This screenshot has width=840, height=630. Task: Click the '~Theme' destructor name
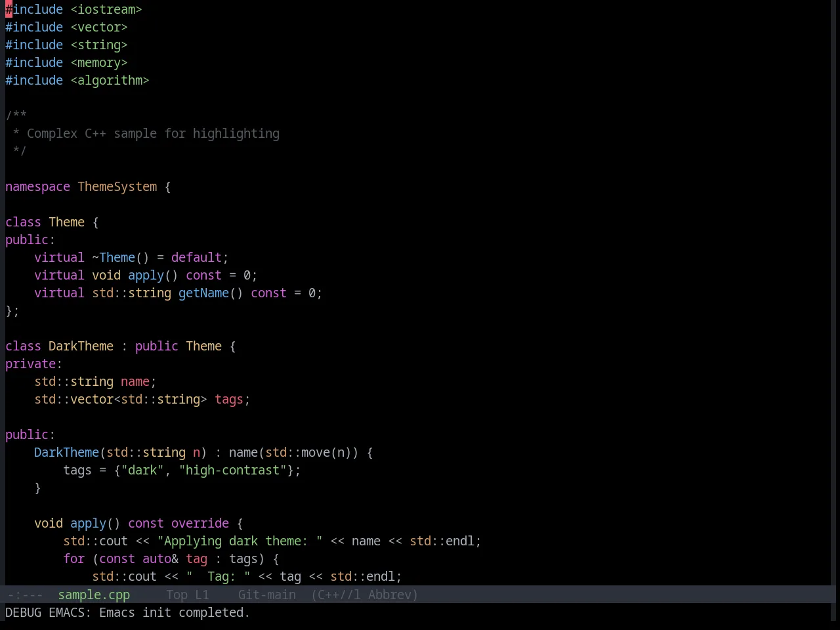tap(114, 257)
